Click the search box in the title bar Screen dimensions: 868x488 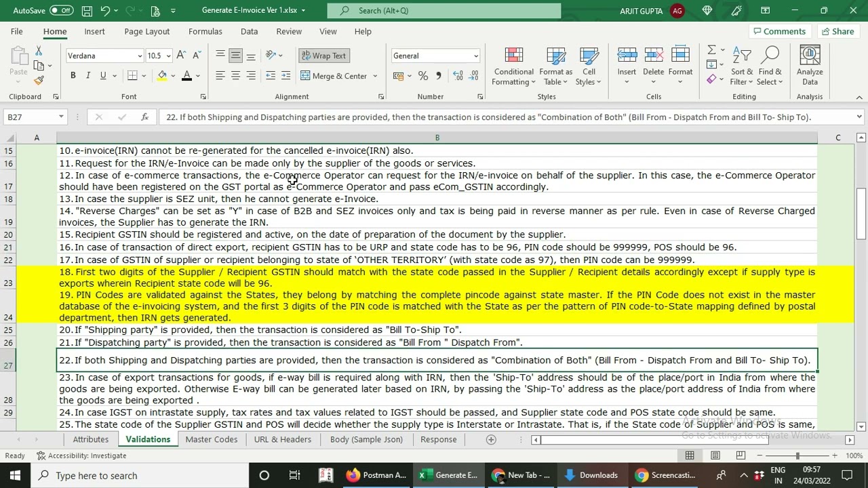point(444,10)
